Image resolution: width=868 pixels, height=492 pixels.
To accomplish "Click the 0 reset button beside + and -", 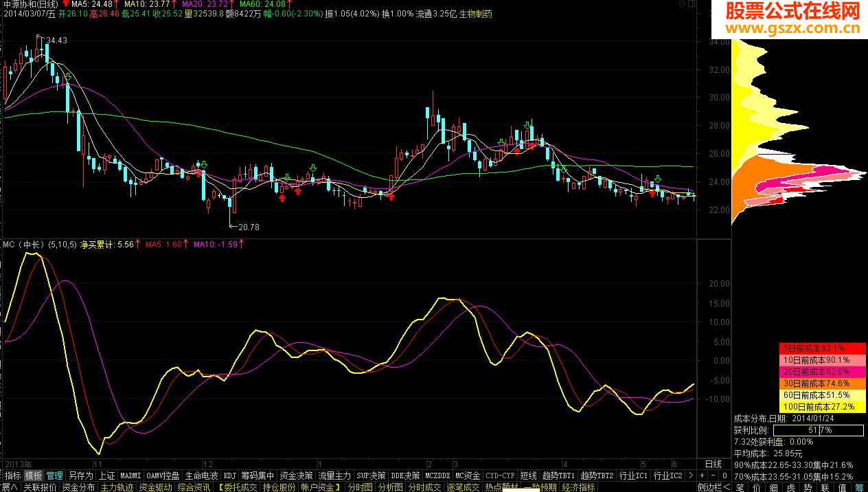I will (724, 476).
